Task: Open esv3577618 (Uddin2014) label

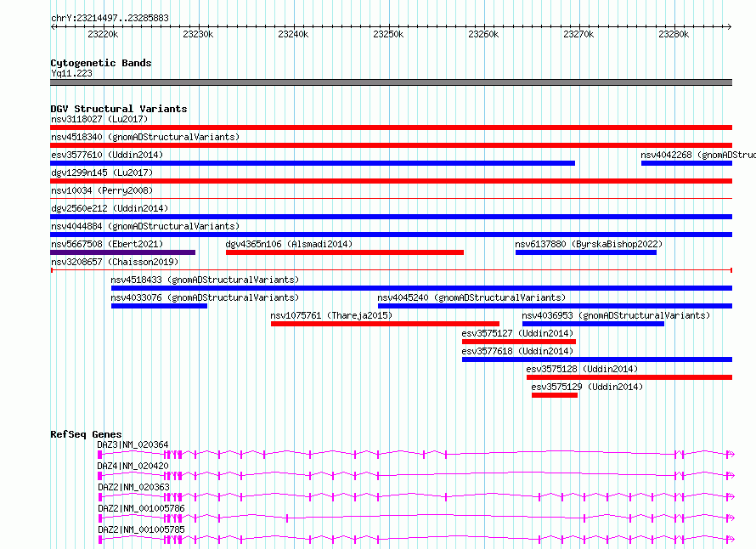Action: [x=517, y=351]
